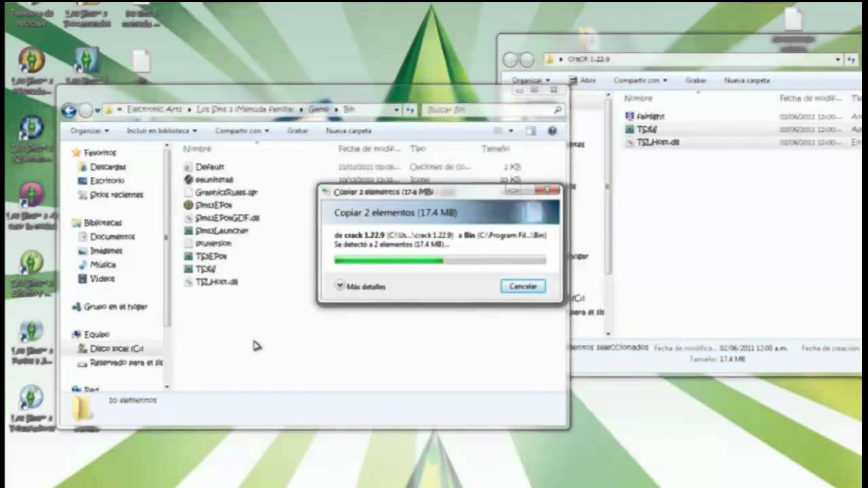This screenshot has width=868, height=488.
Task: Click Los Sims 3 breadcrumb segment
Action: pyautogui.click(x=245, y=109)
